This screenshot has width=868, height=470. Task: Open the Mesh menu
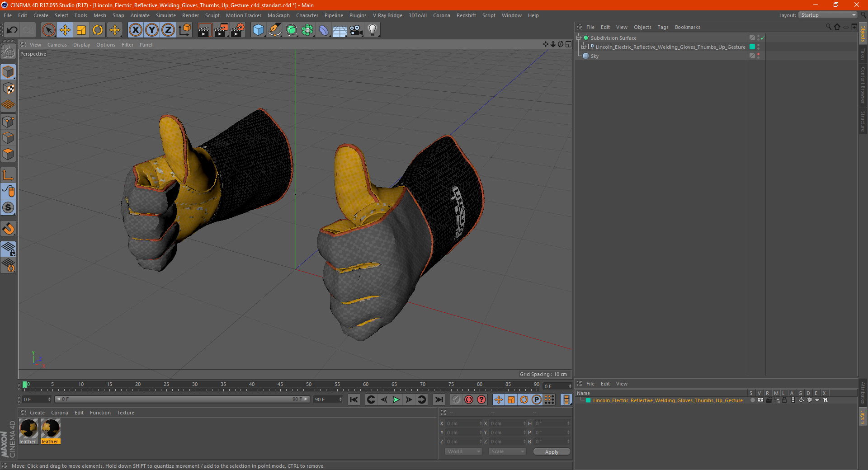tap(99, 15)
